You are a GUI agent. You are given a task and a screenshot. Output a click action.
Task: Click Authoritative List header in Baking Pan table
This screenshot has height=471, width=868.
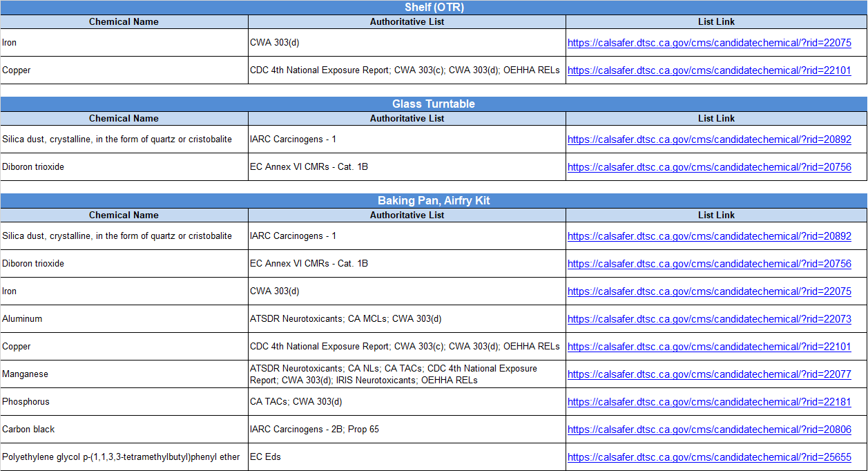pyautogui.click(x=407, y=215)
